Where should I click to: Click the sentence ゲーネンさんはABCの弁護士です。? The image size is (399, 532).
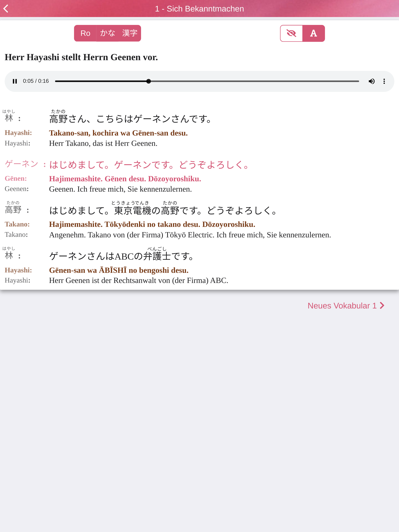pyautogui.click(x=122, y=256)
